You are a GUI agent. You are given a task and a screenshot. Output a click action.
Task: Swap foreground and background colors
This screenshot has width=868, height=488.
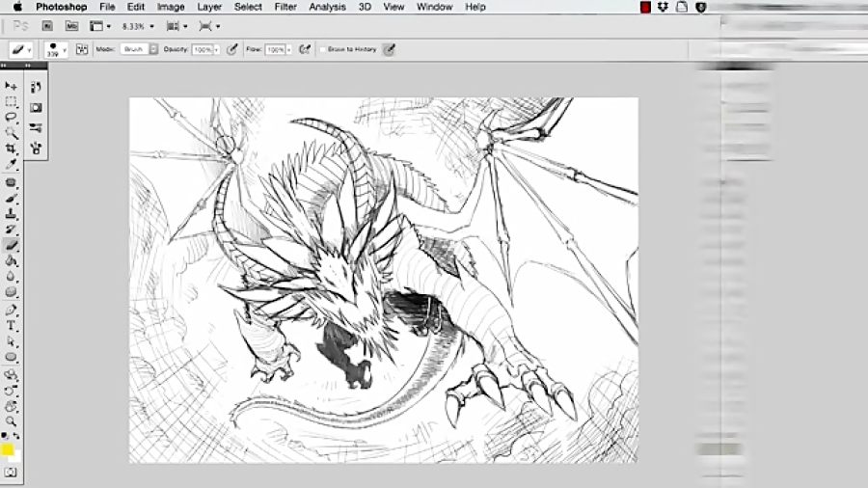coord(16,436)
